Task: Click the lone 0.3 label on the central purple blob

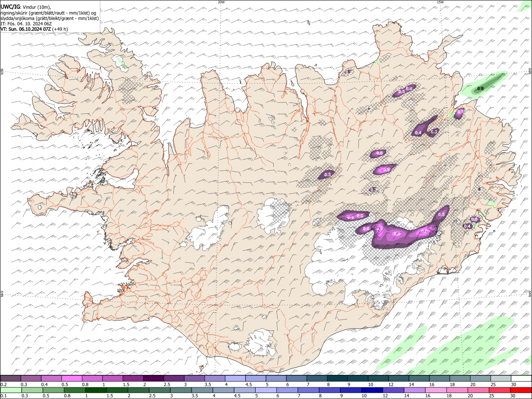Action: click(x=328, y=175)
